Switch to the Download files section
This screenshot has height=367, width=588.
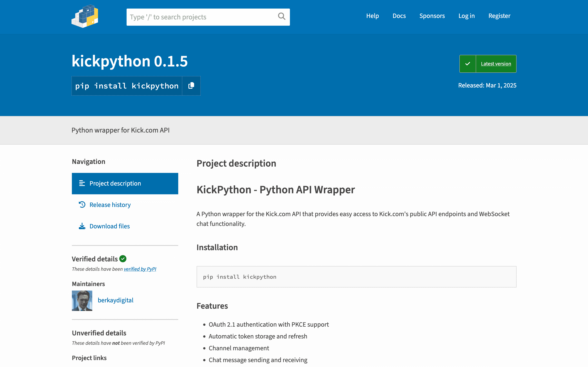point(110,226)
